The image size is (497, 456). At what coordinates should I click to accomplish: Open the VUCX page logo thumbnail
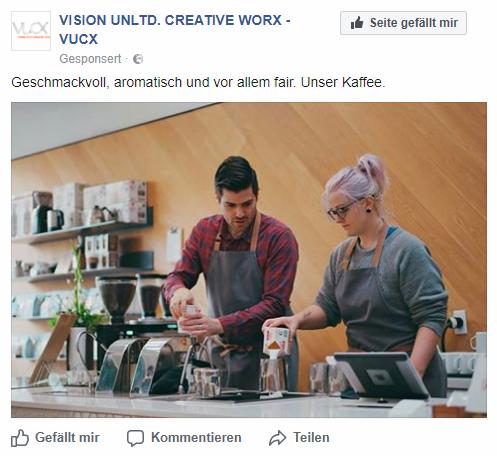pyautogui.click(x=31, y=31)
